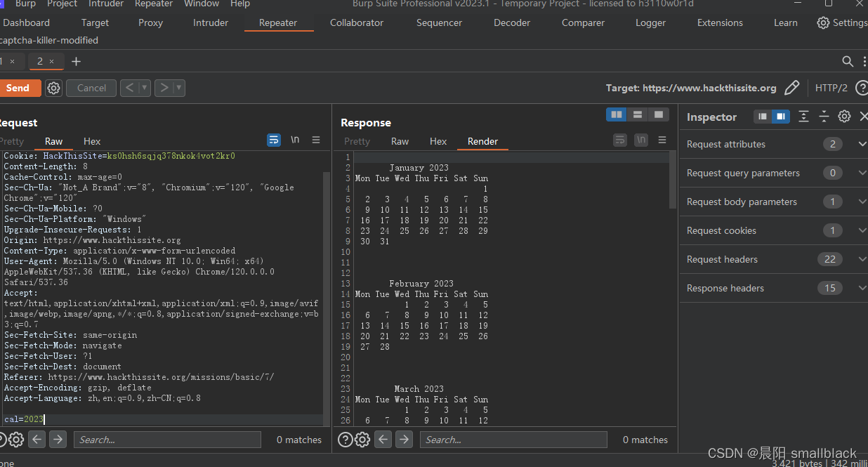Viewport: 868px width, 467px height.
Task: Toggle Request show non-printable chars \n
Action: (x=295, y=140)
